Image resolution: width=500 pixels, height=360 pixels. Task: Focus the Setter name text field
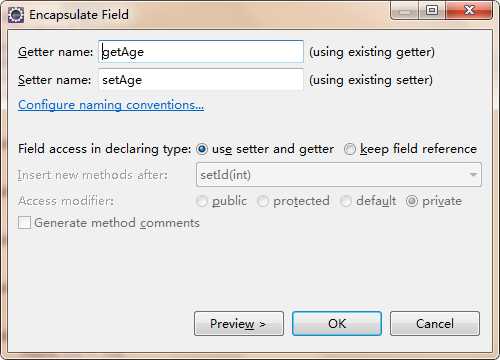click(201, 80)
